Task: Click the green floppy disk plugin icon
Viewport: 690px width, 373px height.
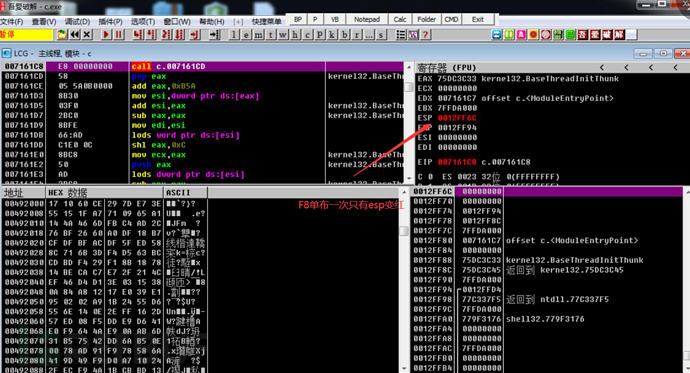Action: point(558,34)
